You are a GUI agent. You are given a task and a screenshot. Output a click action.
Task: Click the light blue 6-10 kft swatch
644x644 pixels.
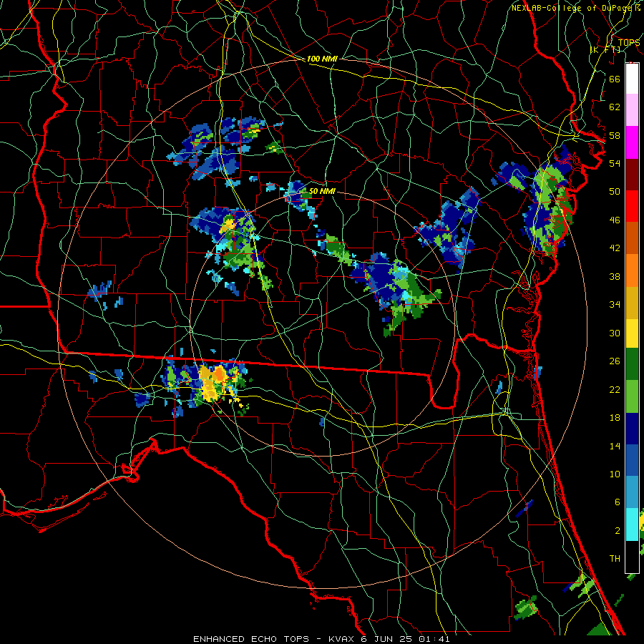(x=632, y=492)
